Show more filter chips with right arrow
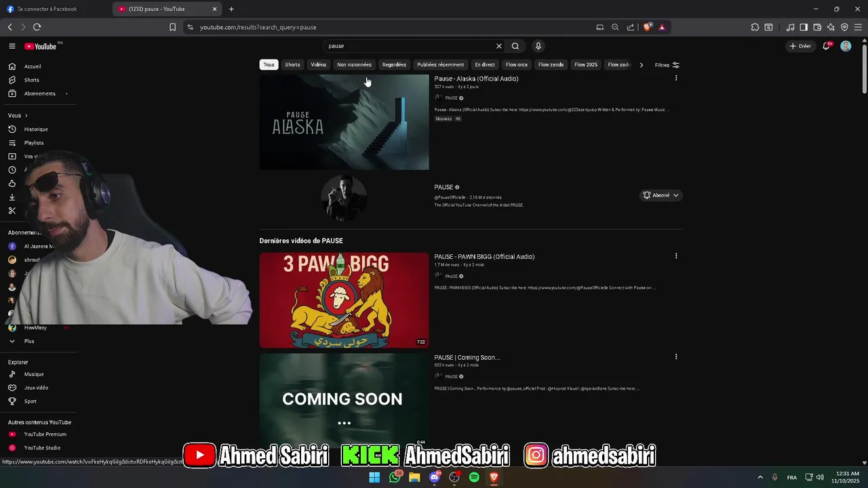This screenshot has width=868, height=488. [642, 65]
